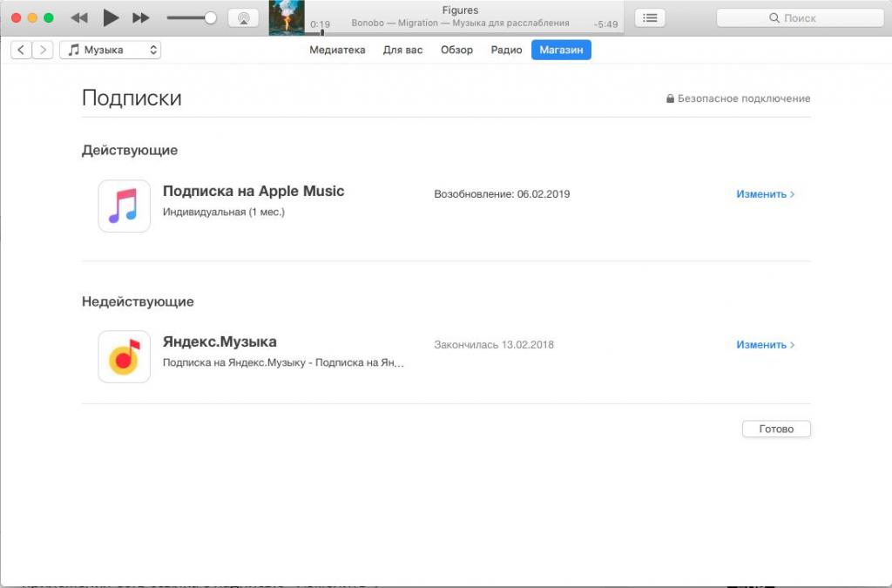Click the remaining time -5:49
The height and width of the screenshot is (588, 892).
click(x=605, y=24)
